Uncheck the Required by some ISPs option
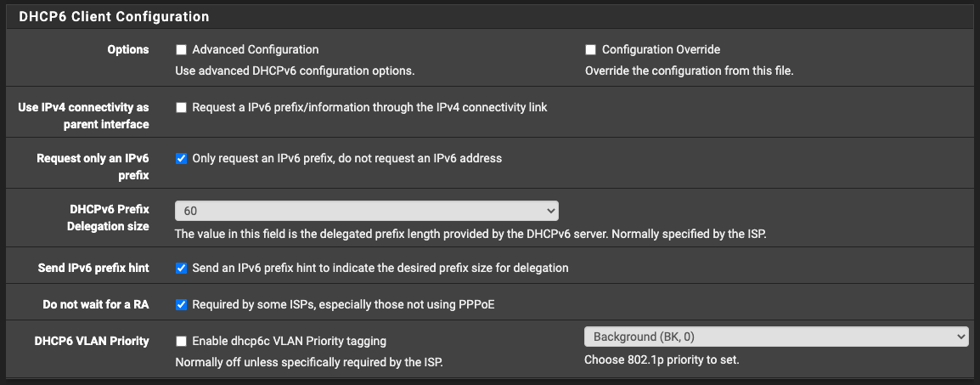The width and height of the screenshot is (980, 385). [181, 304]
